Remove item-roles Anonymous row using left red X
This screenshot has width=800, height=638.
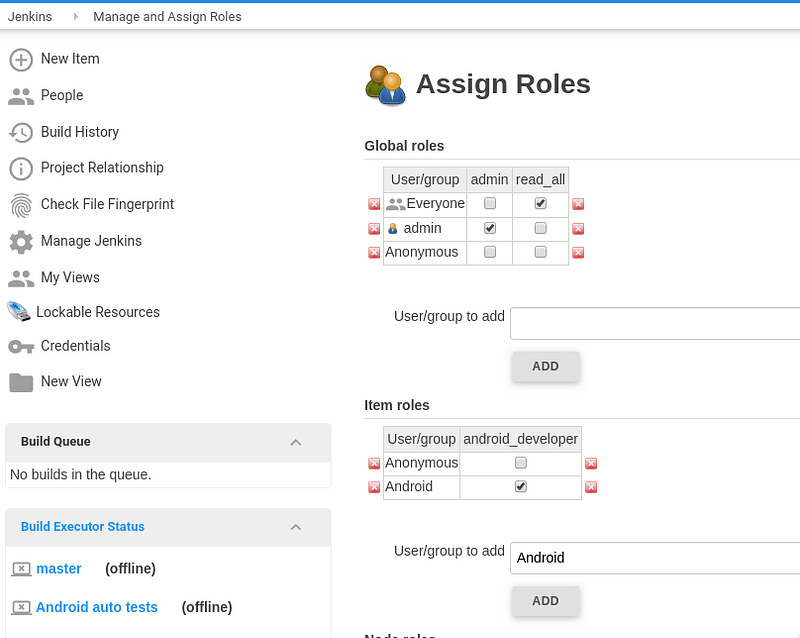[x=374, y=463]
